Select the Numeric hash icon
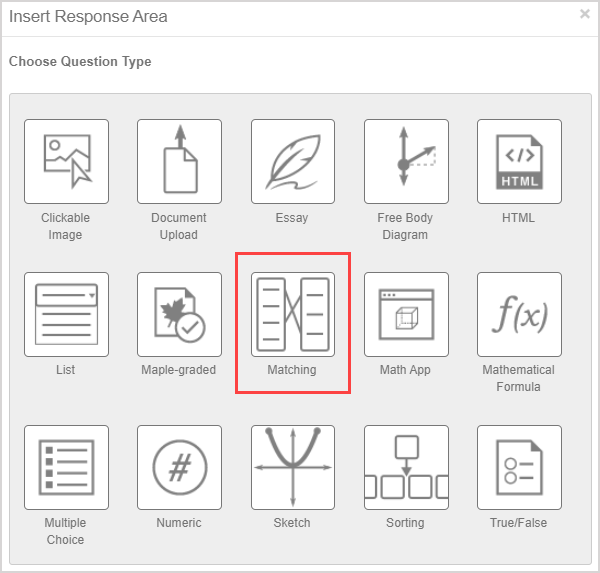Screen dimensions: 600x573 coord(179,467)
